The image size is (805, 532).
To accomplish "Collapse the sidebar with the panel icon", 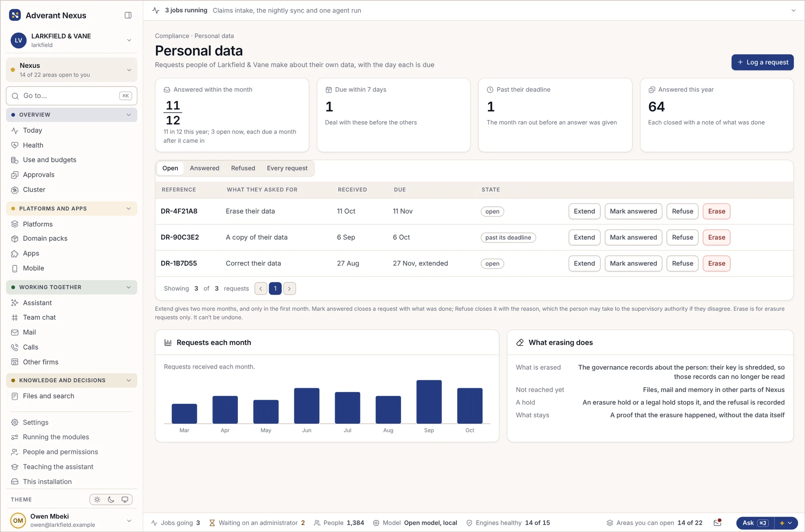I will [x=128, y=15].
